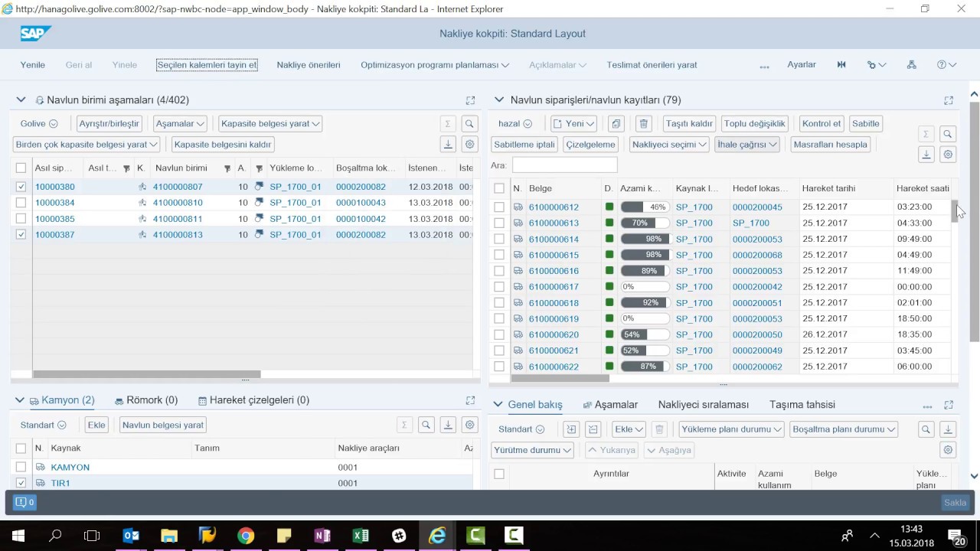Screen dimensions: 980x551
Task: Click search icon in Kamyon panel toolbar
Action: tap(426, 425)
